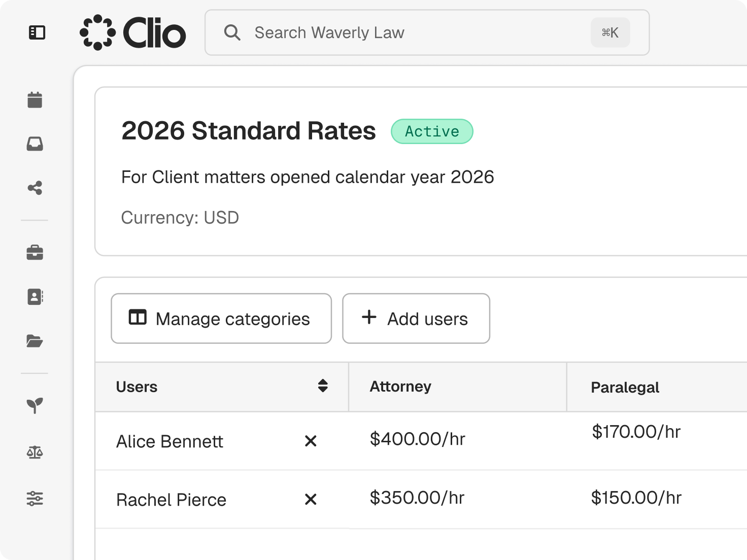
Task: Click the Users column header label
Action: pyautogui.click(x=137, y=387)
